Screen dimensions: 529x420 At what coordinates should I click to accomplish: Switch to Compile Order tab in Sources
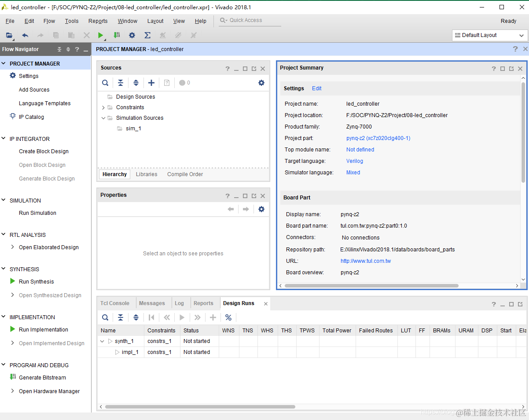point(185,174)
